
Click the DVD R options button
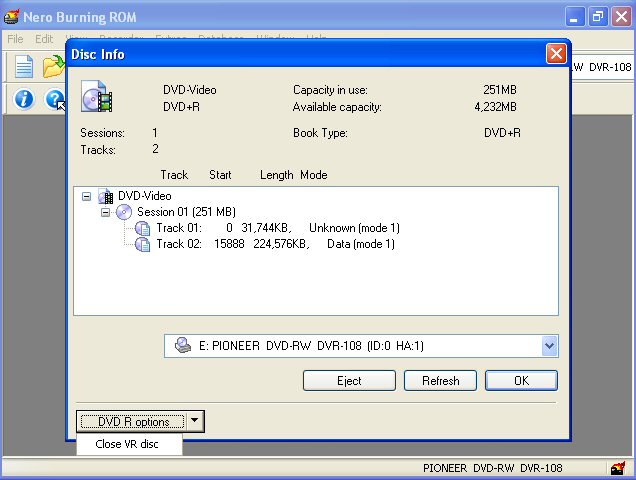point(133,422)
